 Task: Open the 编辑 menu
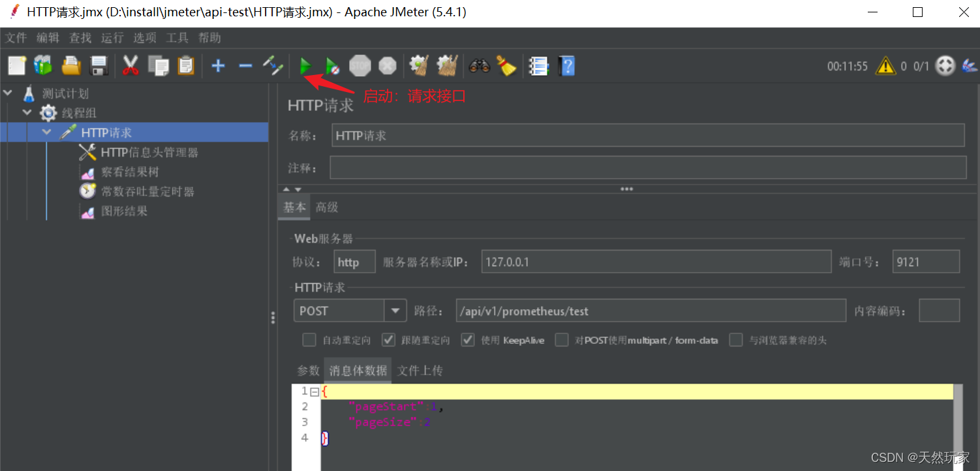pos(48,38)
